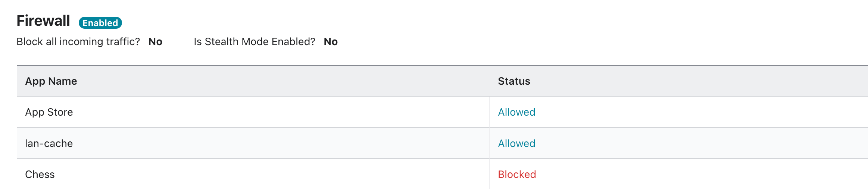This screenshot has width=868, height=194.
Task: Click the App Name column header
Action: pyautogui.click(x=51, y=81)
